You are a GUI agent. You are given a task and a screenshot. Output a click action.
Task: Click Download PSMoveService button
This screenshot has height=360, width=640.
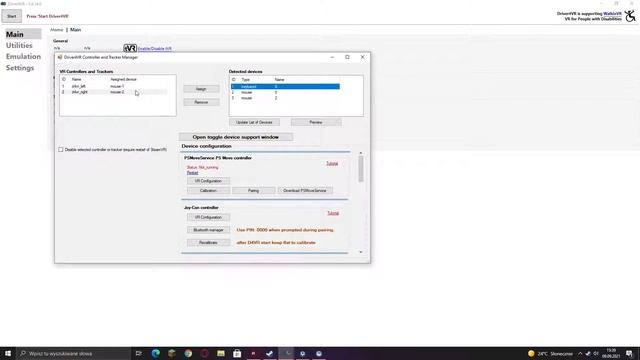(305, 191)
